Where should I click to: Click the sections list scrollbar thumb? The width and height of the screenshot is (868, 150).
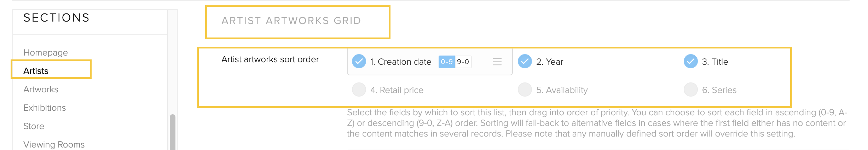click(173, 132)
